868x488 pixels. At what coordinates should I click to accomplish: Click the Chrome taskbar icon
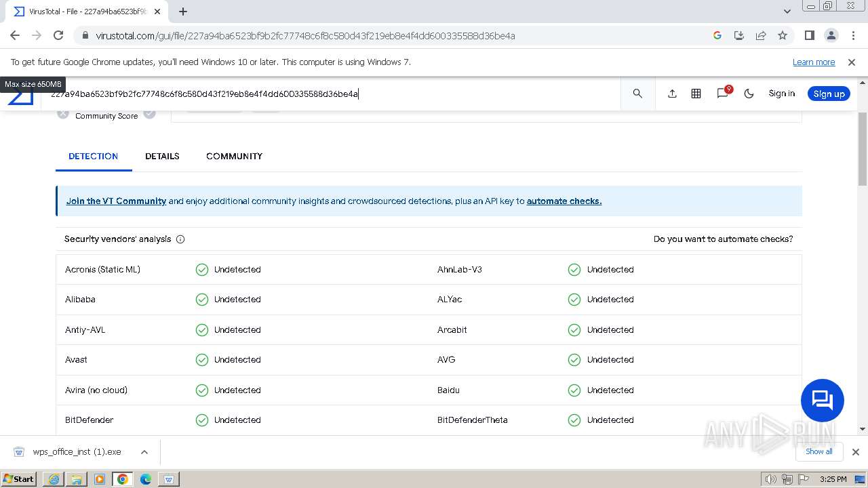coord(123,479)
